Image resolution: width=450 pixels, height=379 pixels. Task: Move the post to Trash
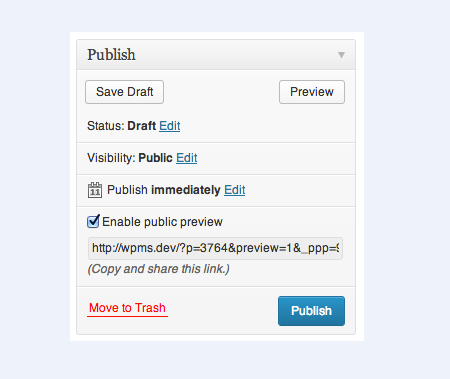127,308
